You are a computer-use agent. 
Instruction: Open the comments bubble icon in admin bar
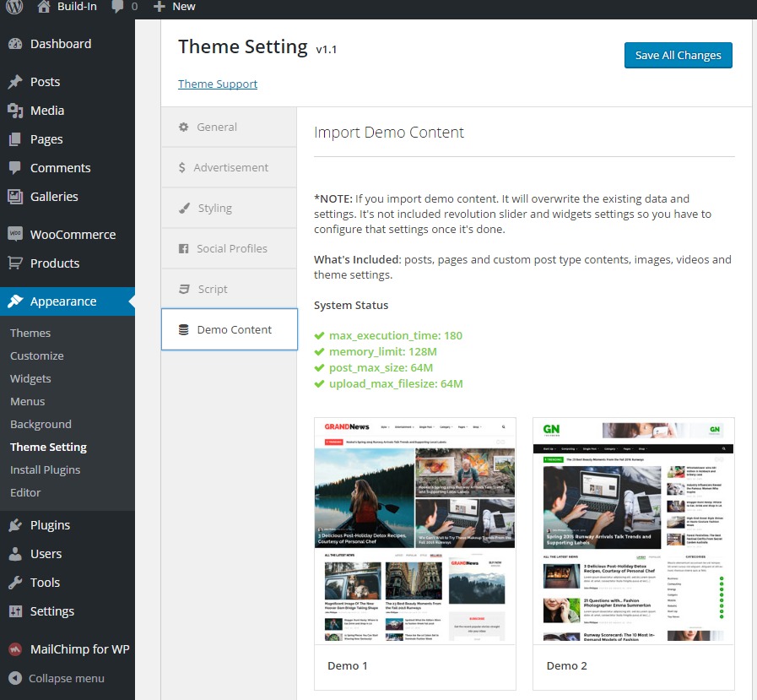pos(117,7)
